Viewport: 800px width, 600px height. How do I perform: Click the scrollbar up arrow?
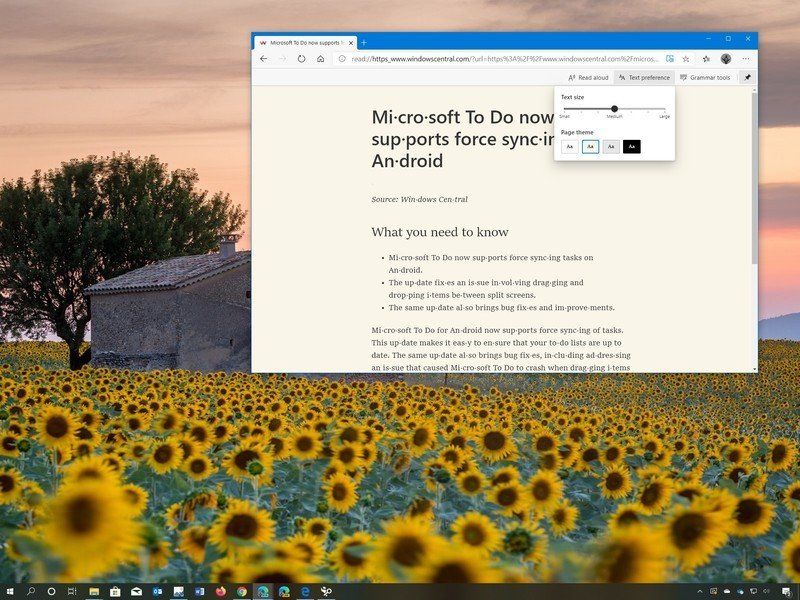755,90
